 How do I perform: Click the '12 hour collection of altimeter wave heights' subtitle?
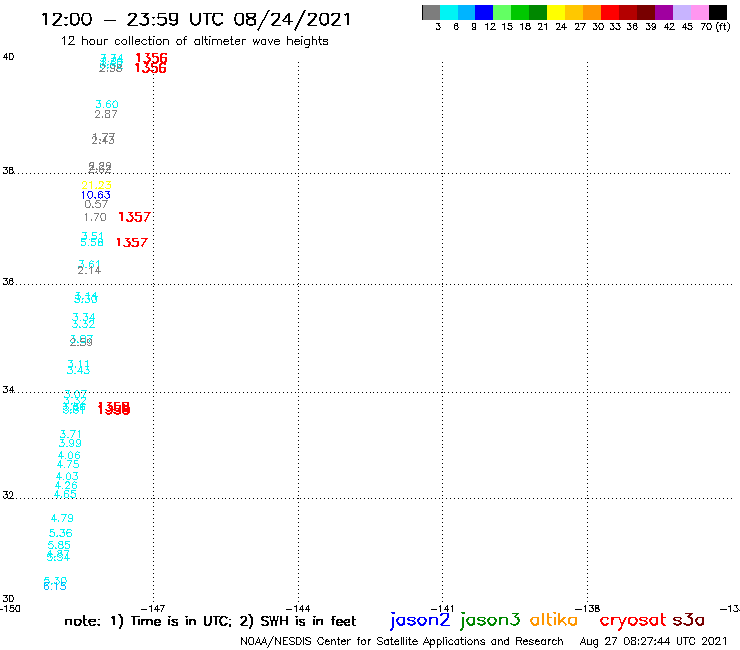pyautogui.click(x=194, y=41)
